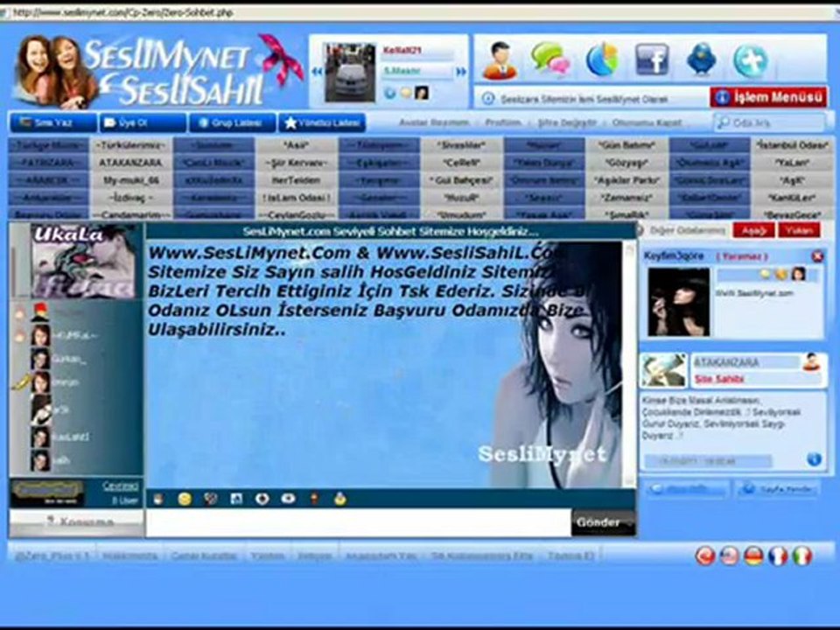The height and width of the screenshot is (630, 840).
Task: Click the blue info icon in ATAKANZARA card
Action: click(x=814, y=459)
